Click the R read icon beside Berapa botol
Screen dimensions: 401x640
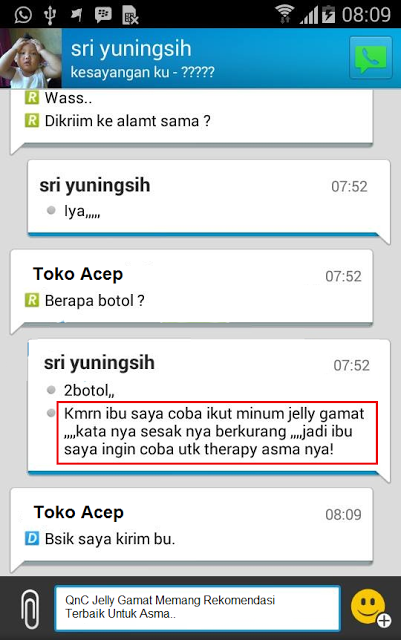pos(32,300)
